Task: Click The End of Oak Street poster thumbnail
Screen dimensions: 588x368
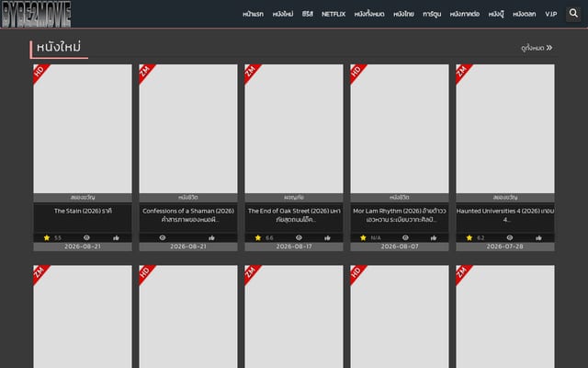Action: (294, 129)
